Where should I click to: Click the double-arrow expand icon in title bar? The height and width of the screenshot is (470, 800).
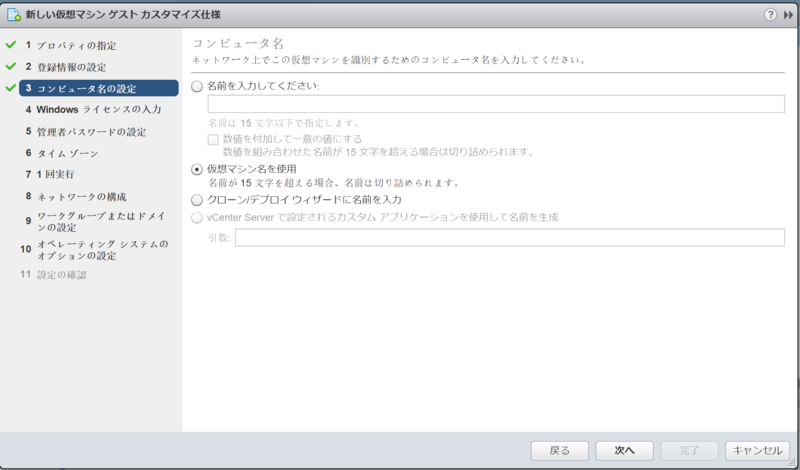[788, 15]
